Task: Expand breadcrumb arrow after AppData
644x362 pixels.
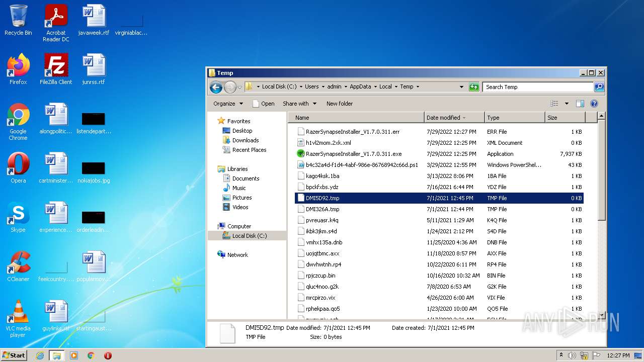Action: click(375, 86)
